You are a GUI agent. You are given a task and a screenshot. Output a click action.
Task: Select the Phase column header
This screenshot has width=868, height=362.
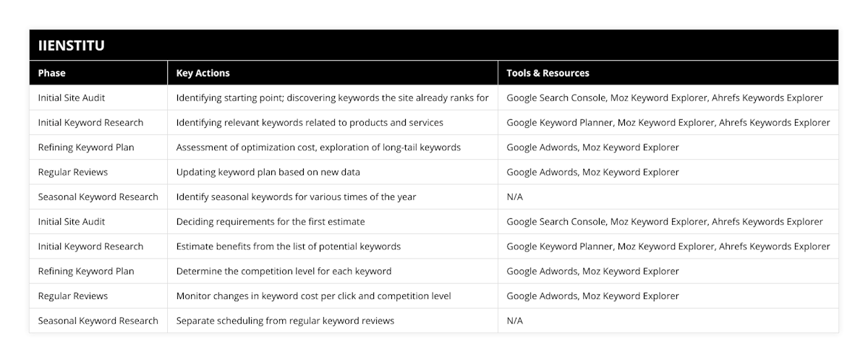(51, 73)
